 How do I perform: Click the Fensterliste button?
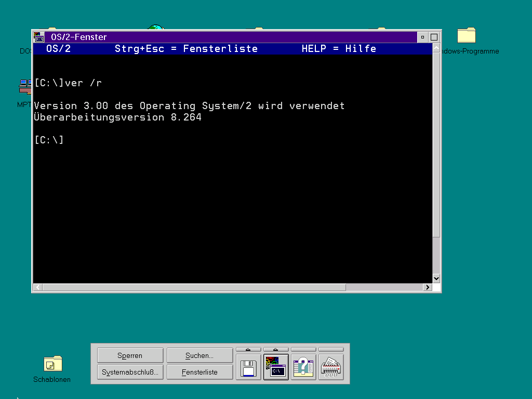coord(199,372)
